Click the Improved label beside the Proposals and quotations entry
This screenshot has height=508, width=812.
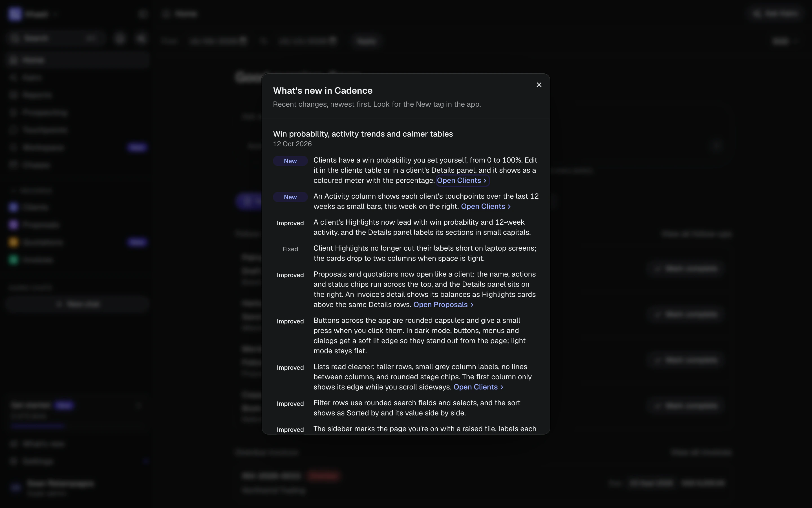pyautogui.click(x=290, y=275)
